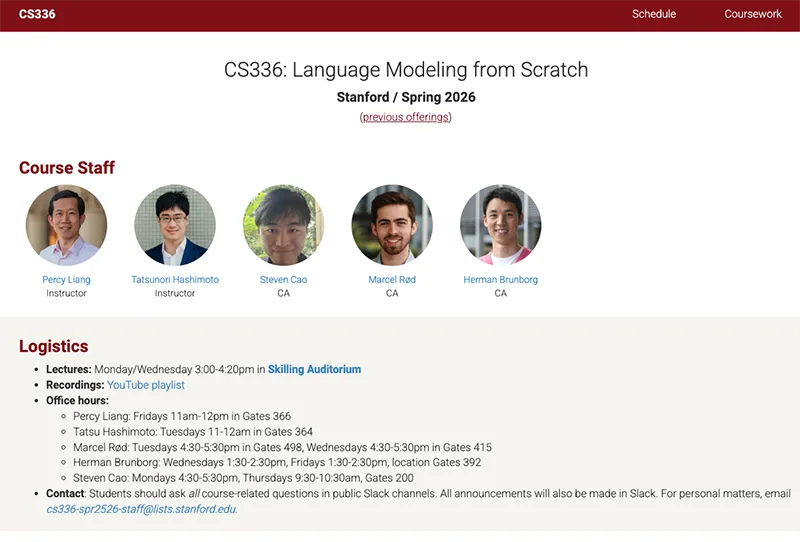Open the Skilling Auditorium link
This screenshot has height=542, width=800.
click(314, 369)
